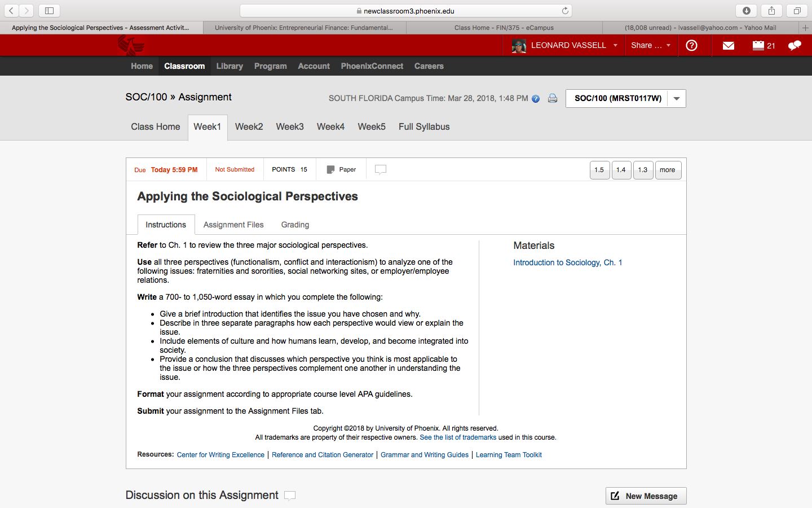Select the Week5 tab
The height and width of the screenshot is (508, 812).
click(x=372, y=127)
